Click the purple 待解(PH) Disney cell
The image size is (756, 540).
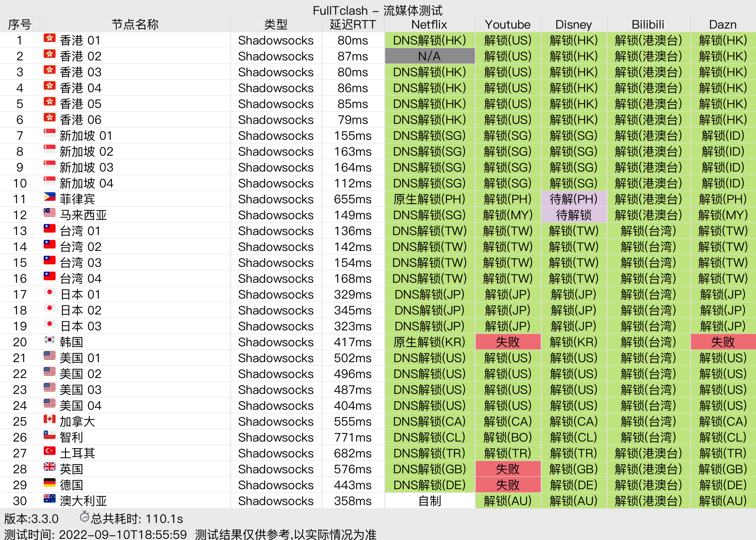pyautogui.click(x=574, y=199)
